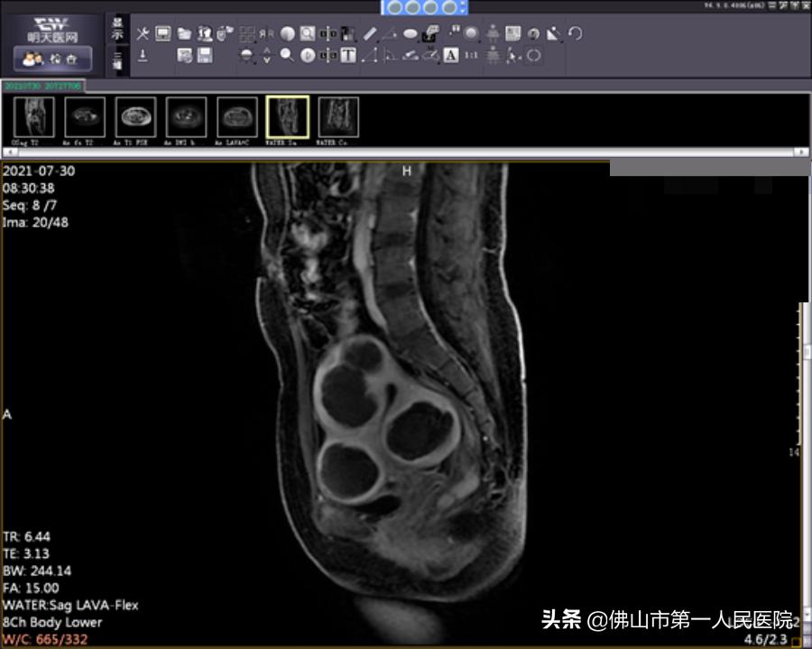
Task: Choose the ellipse region-of-interest tool
Action: click(x=411, y=34)
